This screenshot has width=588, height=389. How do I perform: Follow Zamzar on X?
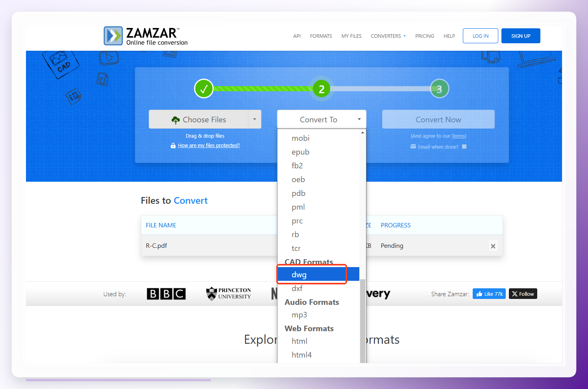(523, 294)
